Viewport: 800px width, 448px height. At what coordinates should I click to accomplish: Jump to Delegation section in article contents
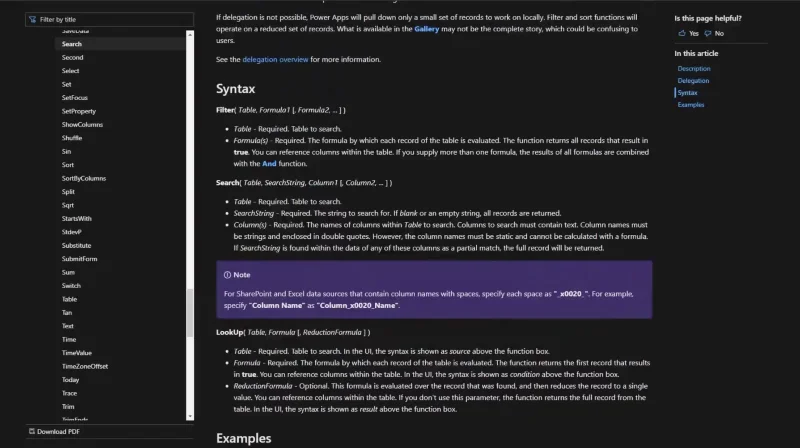tap(693, 81)
